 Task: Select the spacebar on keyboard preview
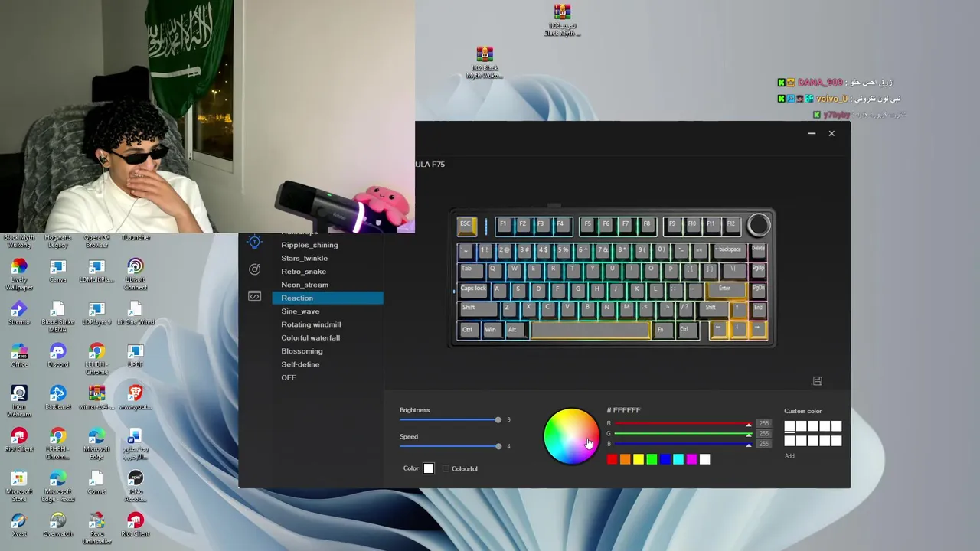(590, 330)
